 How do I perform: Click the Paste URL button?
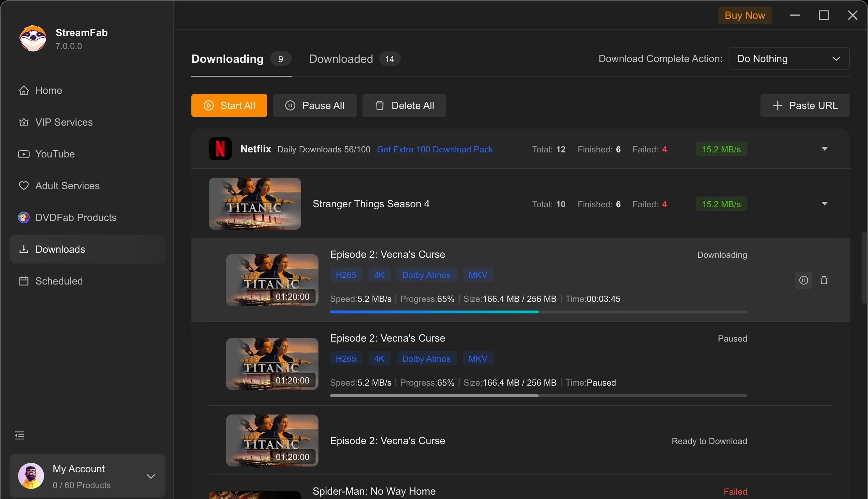[x=805, y=105]
